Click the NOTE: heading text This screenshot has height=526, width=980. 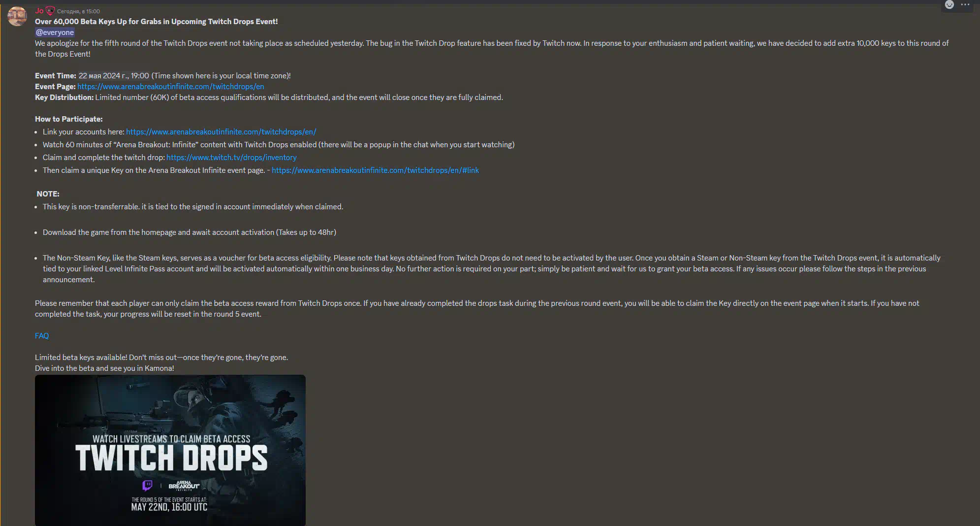pyautogui.click(x=48, y=194)
